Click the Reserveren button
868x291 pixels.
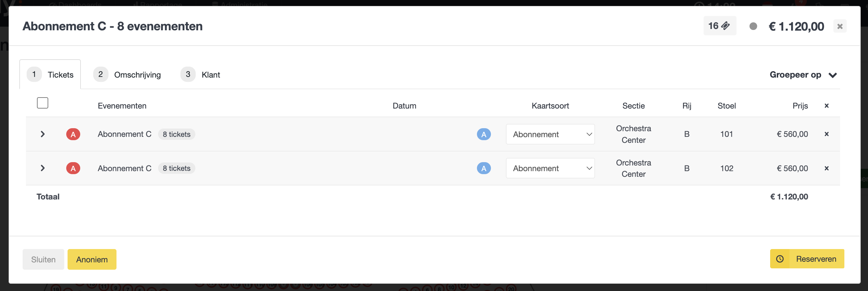(x=807, y=259)
